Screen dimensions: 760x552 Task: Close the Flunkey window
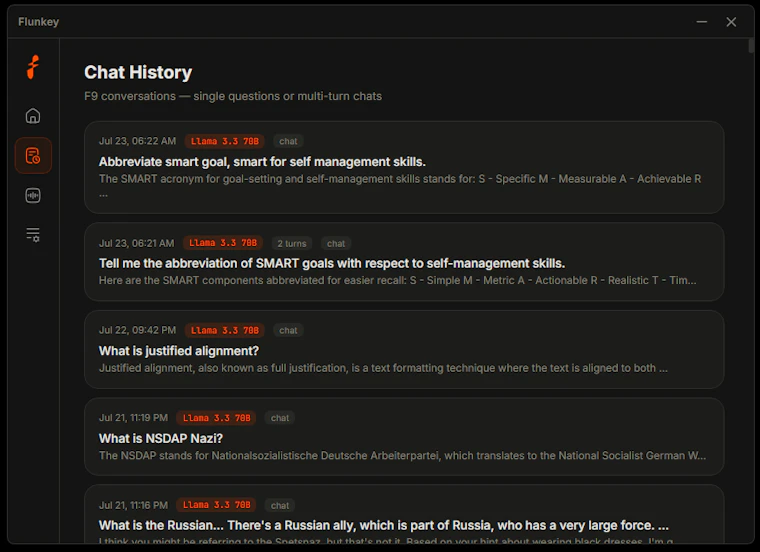click(x=731, y=22)
